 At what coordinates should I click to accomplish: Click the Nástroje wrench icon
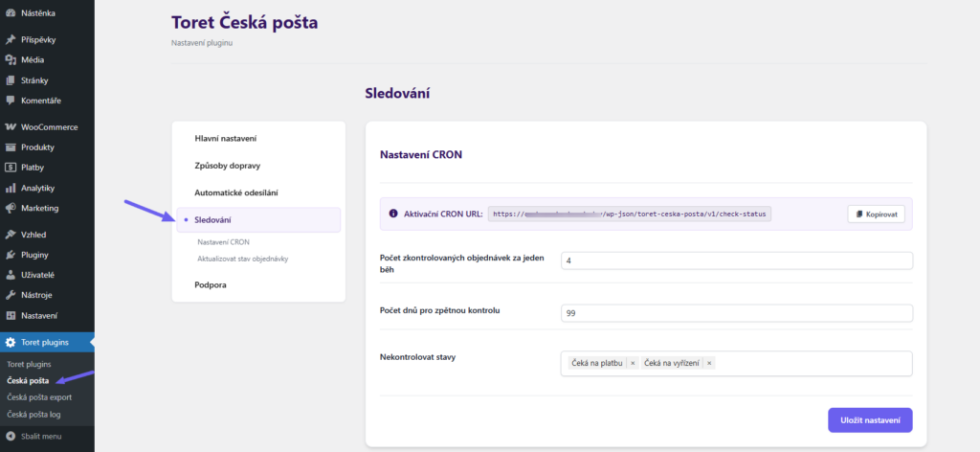(x=10, y=295)
